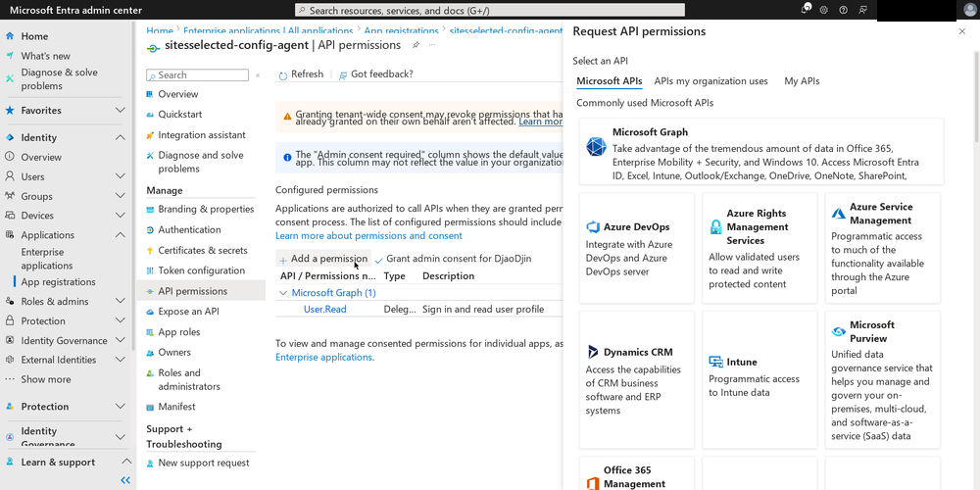
Task: Collapse the app menu with double chevron
Action: [258, 75]
